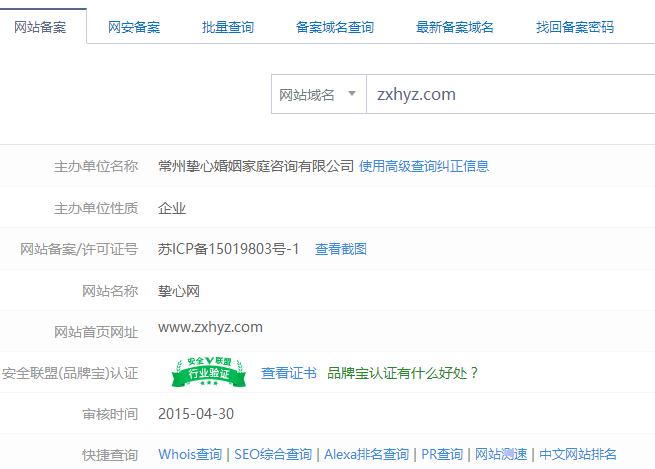Open the 最新备案域名 tab
This screenshot has width=655, height=469.
click(455, 27)
